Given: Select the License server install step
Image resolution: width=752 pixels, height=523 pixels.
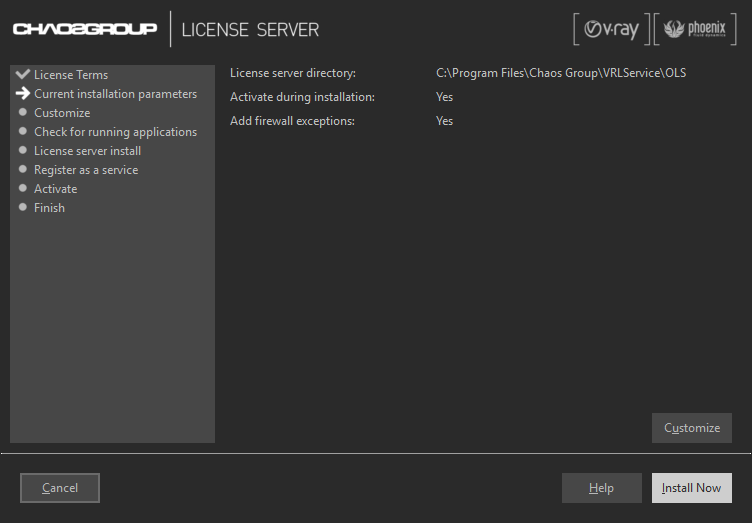Looking at the screenshot, I should [x=87, y=151].
